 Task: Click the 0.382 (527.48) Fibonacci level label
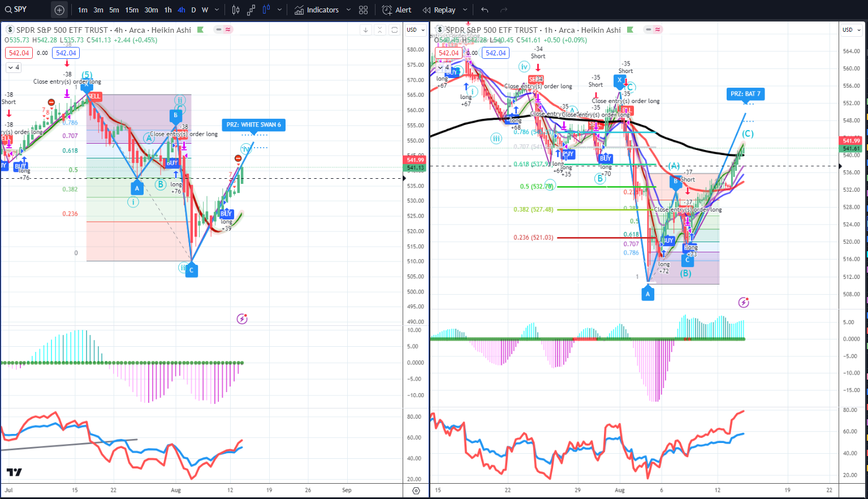pyautogui.click(x=533, y=209)
